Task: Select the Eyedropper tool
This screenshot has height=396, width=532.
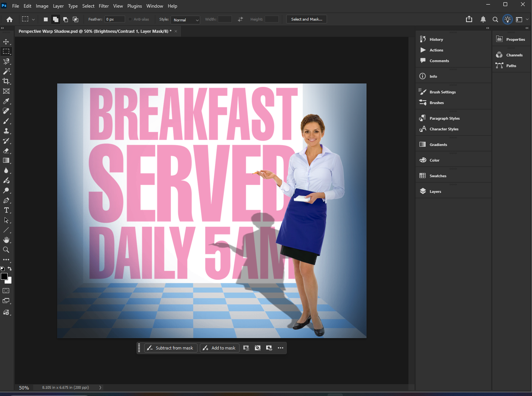Action: (6, 101)
